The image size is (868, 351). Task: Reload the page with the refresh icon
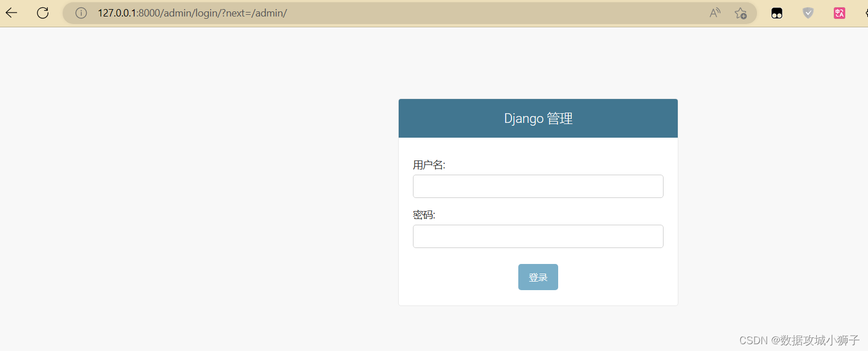click(x=43, y=13)
